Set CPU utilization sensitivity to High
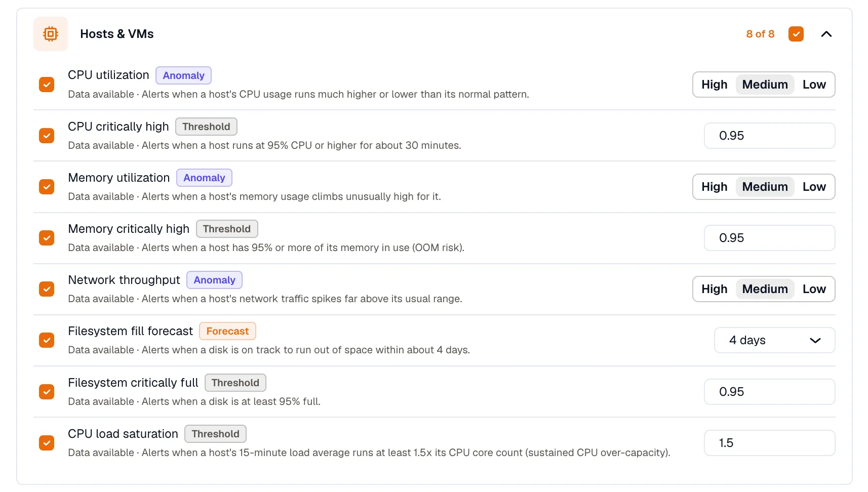Viewport: 868px width, 492px height. pyautogui.click(x=714, y=85)
